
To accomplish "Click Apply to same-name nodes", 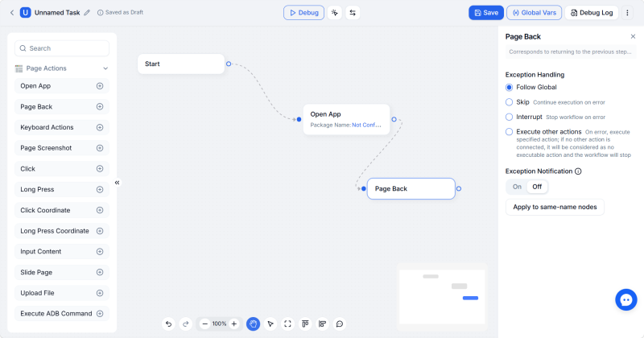I will [x=555, y=207].
